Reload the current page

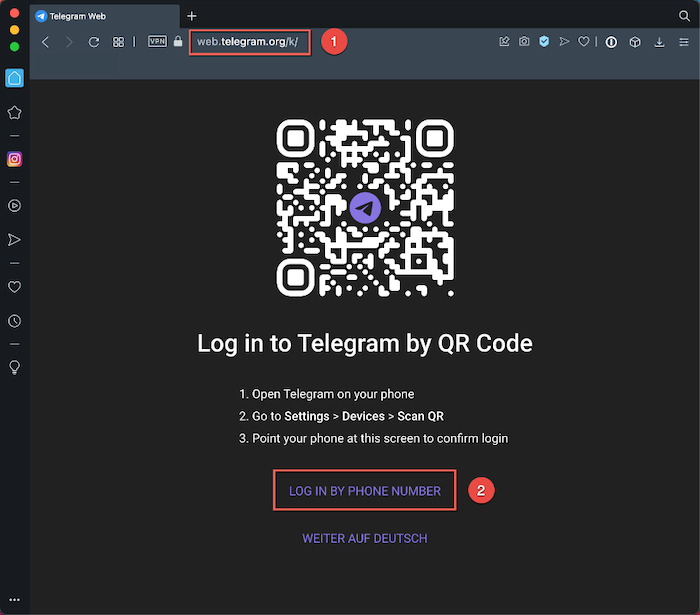[94, 42]
